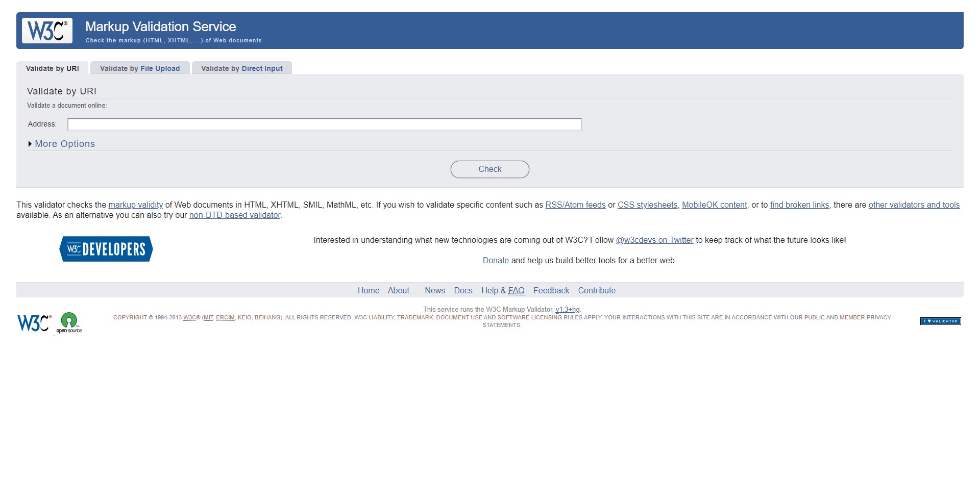Click the Markup Validation Service title
This screenshot has height=478, width=980.
[x=160, y=27]
